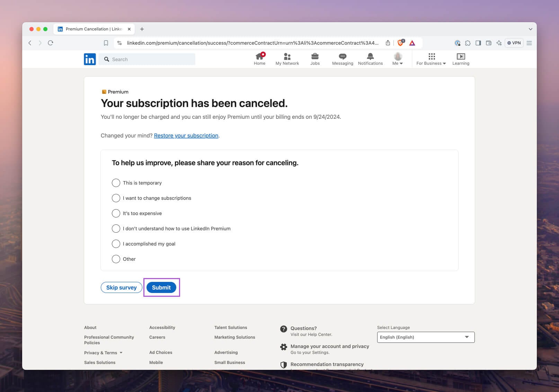
Task: Click the share icon in address bar
Action: (x=388, y=43)
